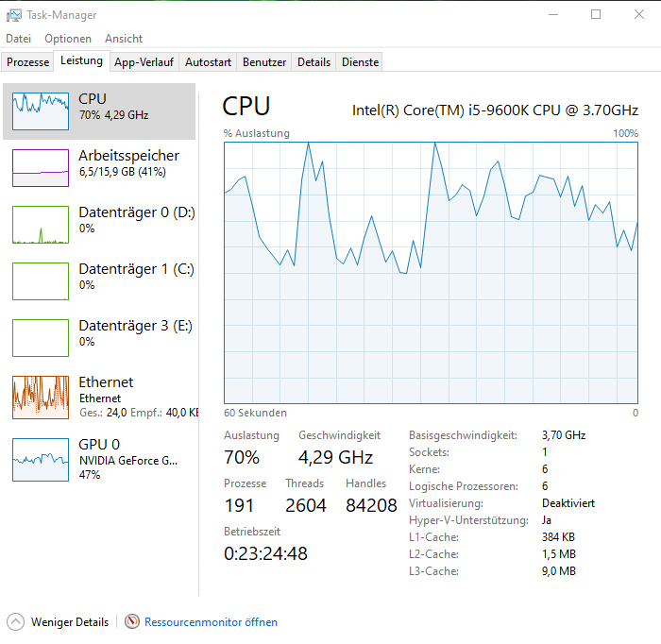Open the Datei menu

point(18,39)
